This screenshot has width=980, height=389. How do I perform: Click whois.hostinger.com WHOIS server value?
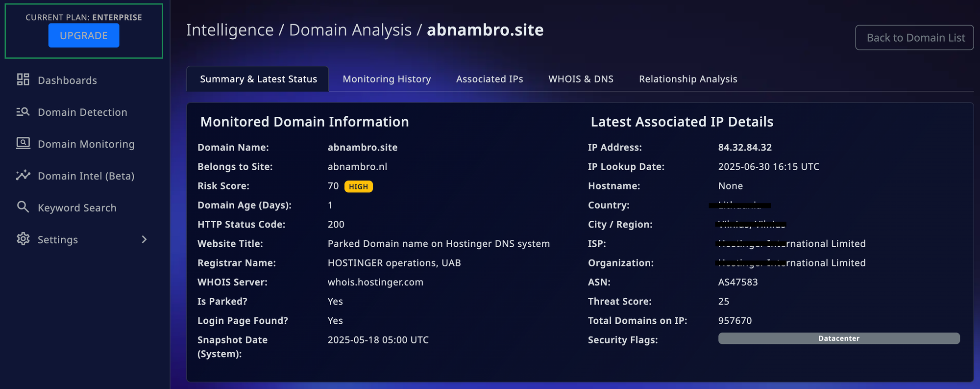(375, 282)
